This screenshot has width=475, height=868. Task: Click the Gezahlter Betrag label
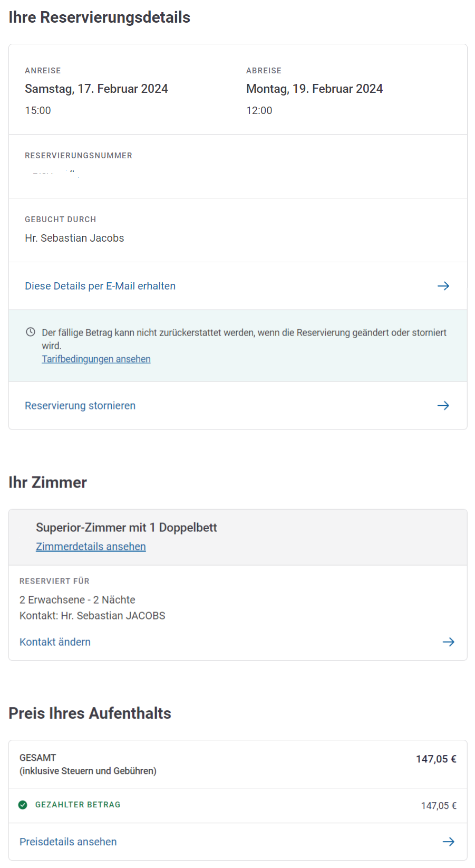pos(77,805)
